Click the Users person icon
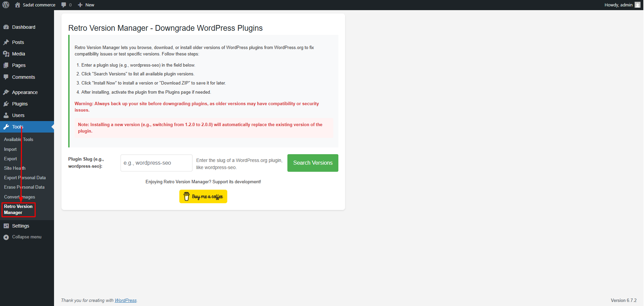The height and width of the screenshot is (306, 644). pos(6,115)
